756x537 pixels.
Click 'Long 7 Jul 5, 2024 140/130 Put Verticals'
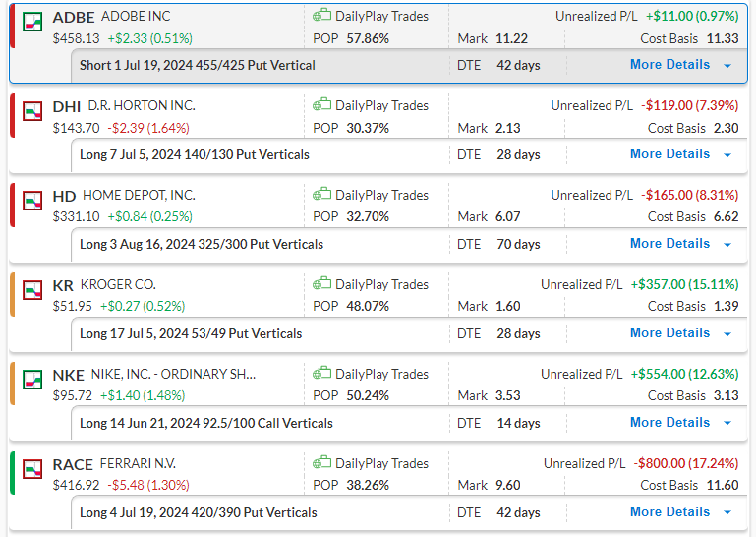coord(195,154)
